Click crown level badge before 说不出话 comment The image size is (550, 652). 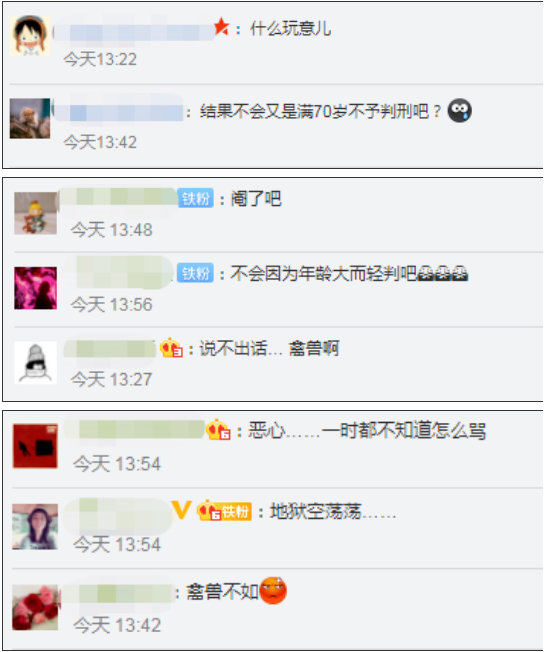tap(171, 348)
